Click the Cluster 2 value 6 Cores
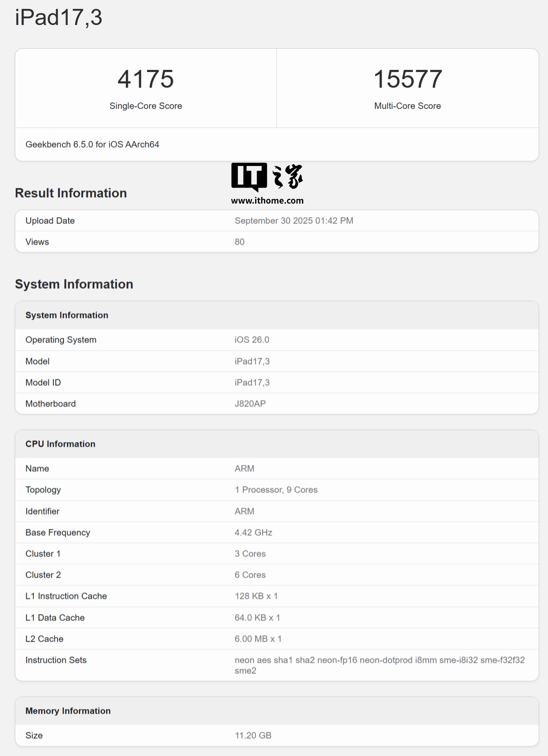This screenshot has width=548, height=756. coord(250,575)
